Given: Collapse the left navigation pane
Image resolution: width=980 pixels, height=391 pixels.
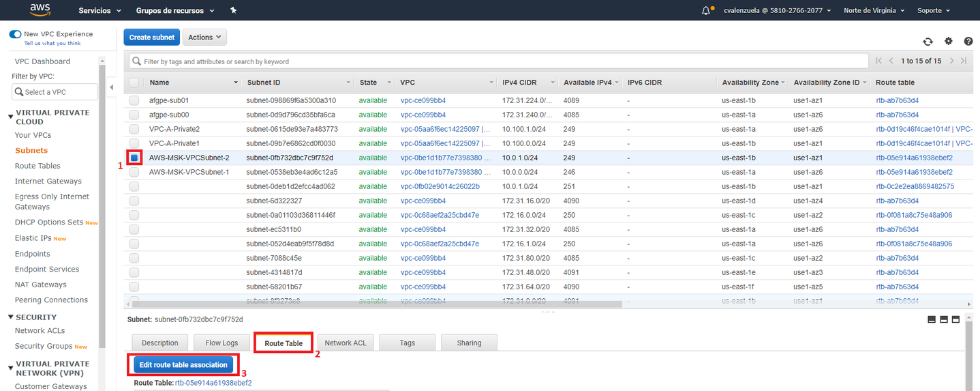Looking at the screenshot, I should tap(112, 87).
